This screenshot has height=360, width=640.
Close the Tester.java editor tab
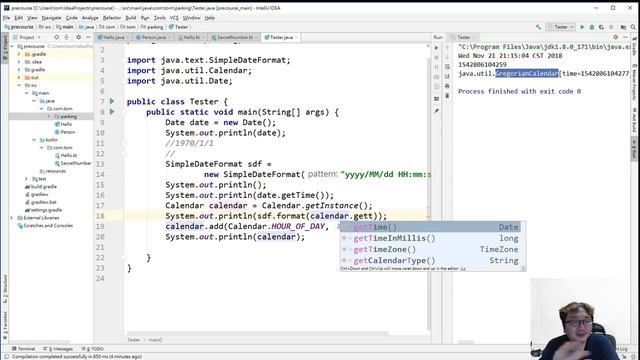(x=296, y=37)
